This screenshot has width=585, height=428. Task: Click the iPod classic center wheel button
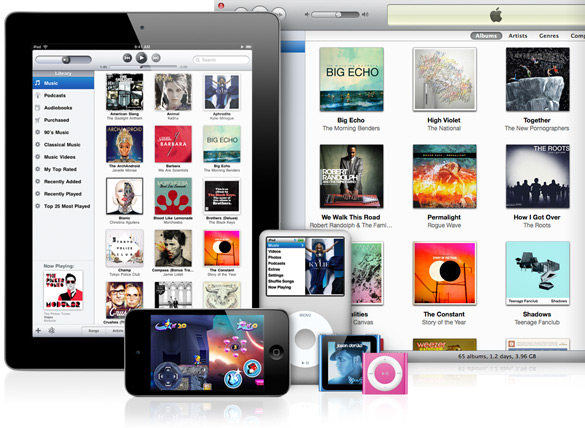(305, 338)
